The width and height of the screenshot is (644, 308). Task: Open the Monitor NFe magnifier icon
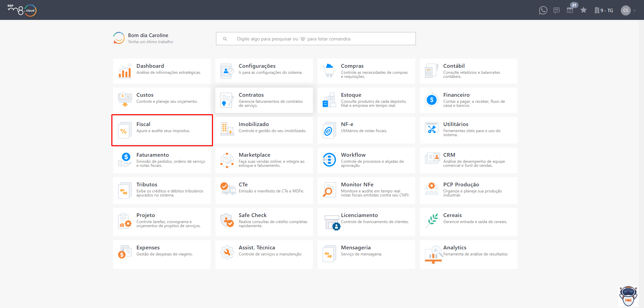tap(329, 190)
